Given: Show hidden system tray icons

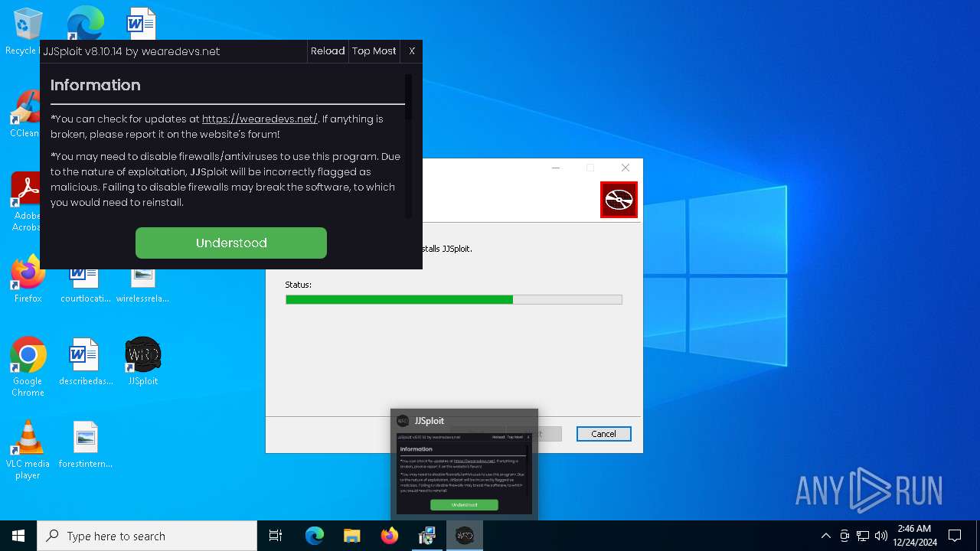Looking at the screenshot, I should [825, 536].
